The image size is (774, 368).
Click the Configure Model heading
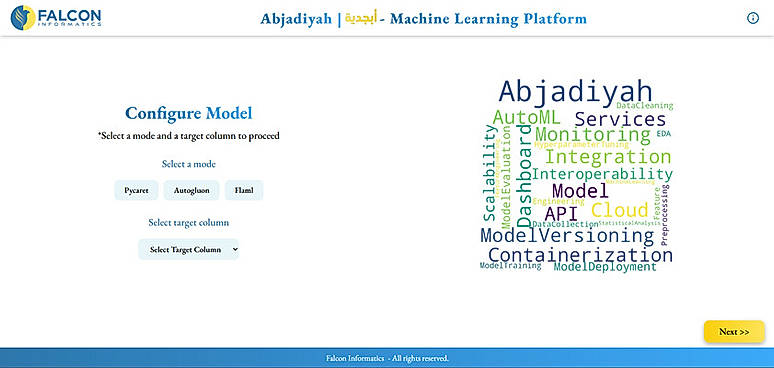tap(189, 113)
